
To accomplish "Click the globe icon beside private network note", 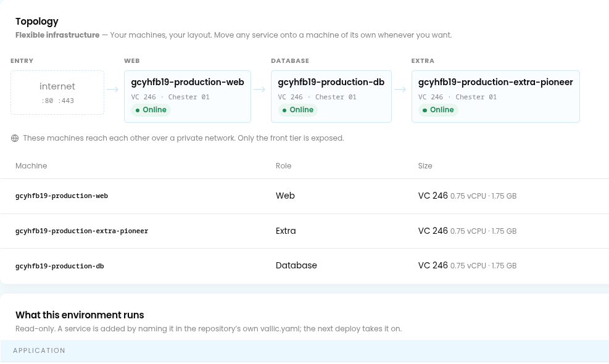I will (15, 138).
